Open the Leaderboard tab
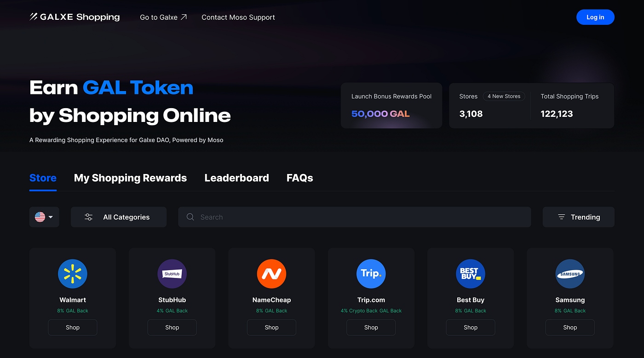Image resolution: width=644 pixels, height=358 pixels. [236, 178]
